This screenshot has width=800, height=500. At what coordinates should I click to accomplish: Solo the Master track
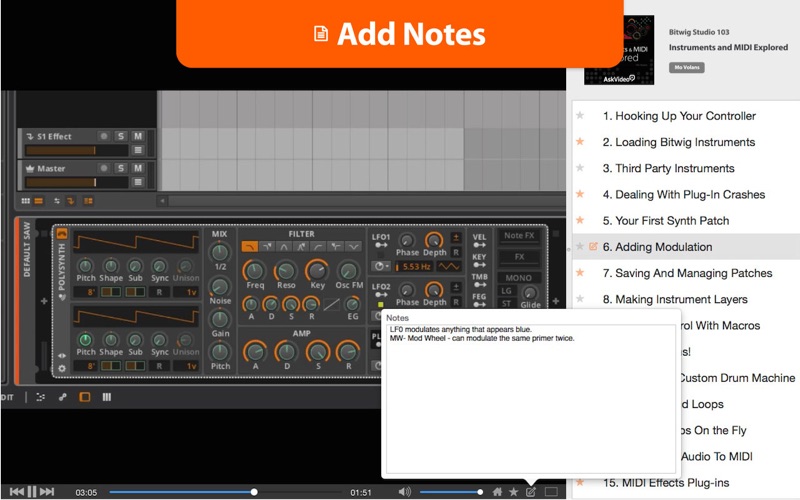click(x=120, y=168)
